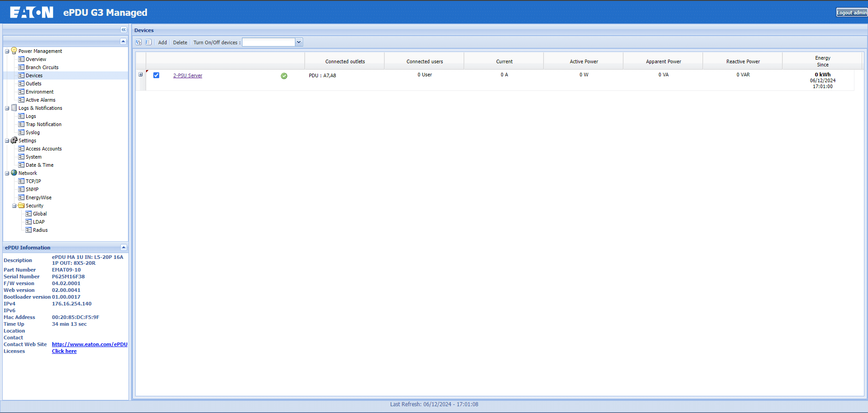
Task: Select the Outlets tree item
Action: coord(33,84)
